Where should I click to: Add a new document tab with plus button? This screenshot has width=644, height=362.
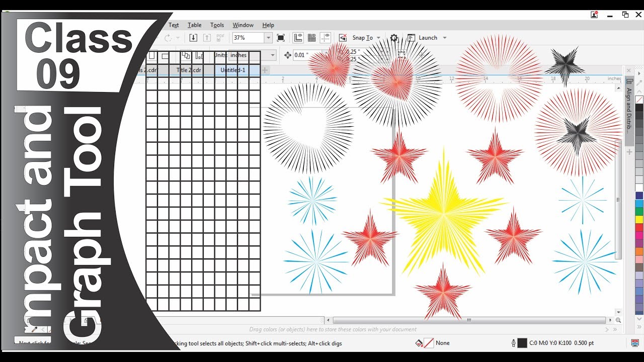(265, 70)
